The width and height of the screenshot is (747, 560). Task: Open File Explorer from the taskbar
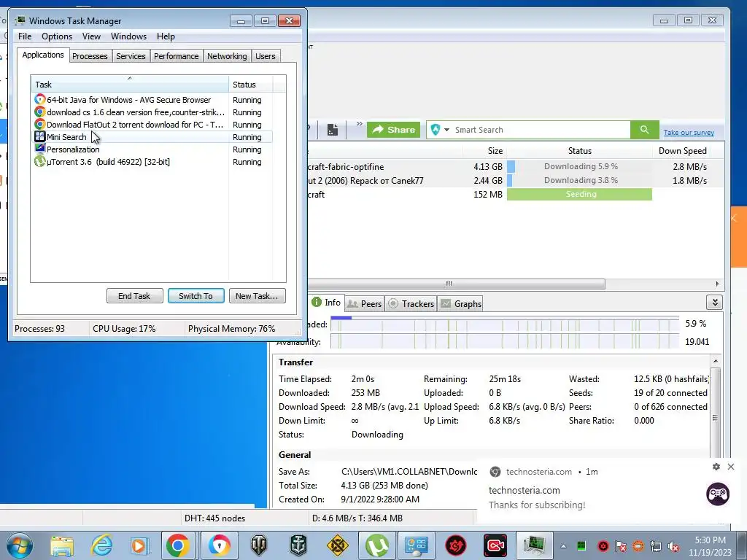click(62, 545)
